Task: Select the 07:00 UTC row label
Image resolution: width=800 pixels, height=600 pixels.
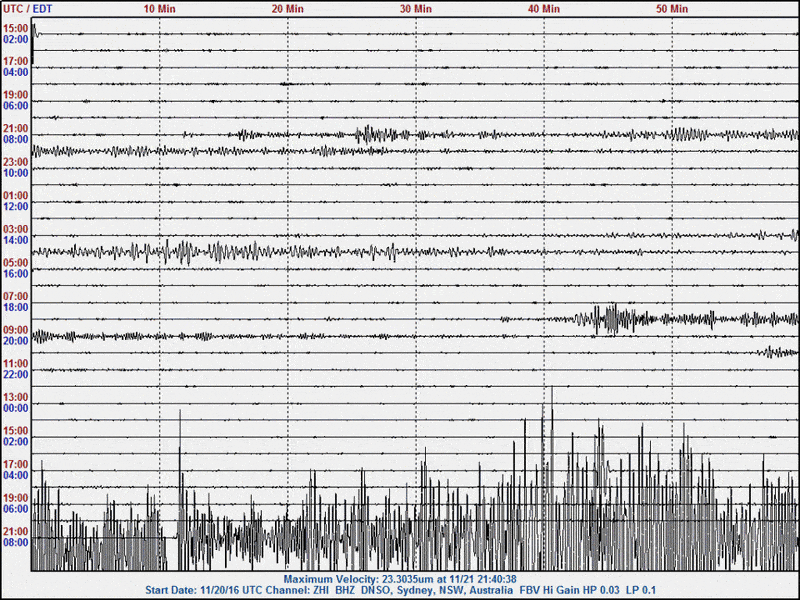Action: coord(15,297)
